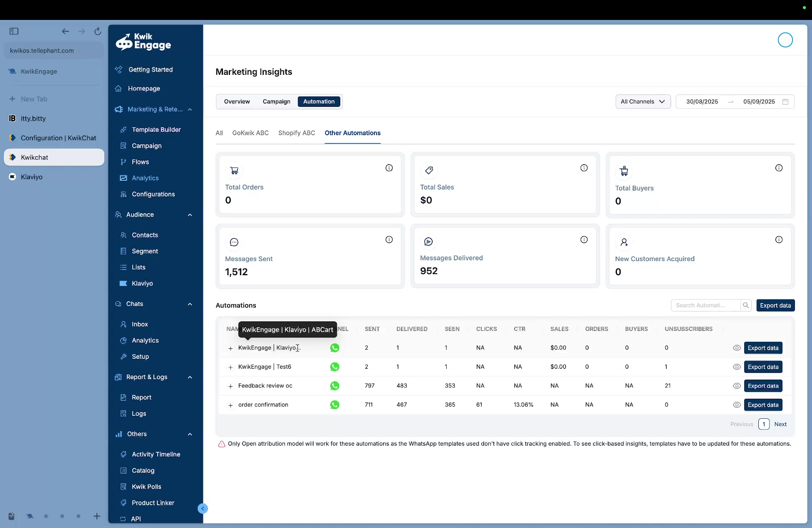
Task: View the Feedback review oc automation
Action: coord(736,386)
